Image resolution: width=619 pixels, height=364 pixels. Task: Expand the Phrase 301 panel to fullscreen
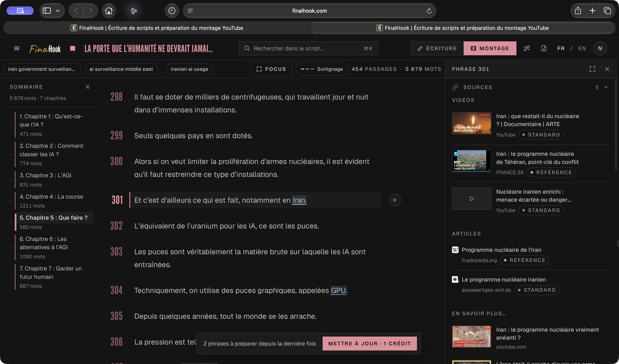click(x=592, y=69)
